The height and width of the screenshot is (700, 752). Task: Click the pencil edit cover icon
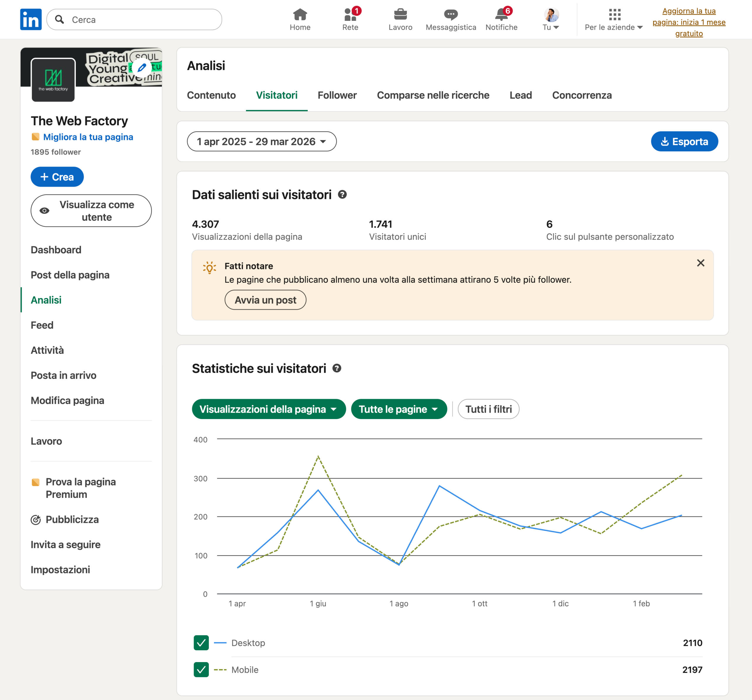(x=142, y=68)
